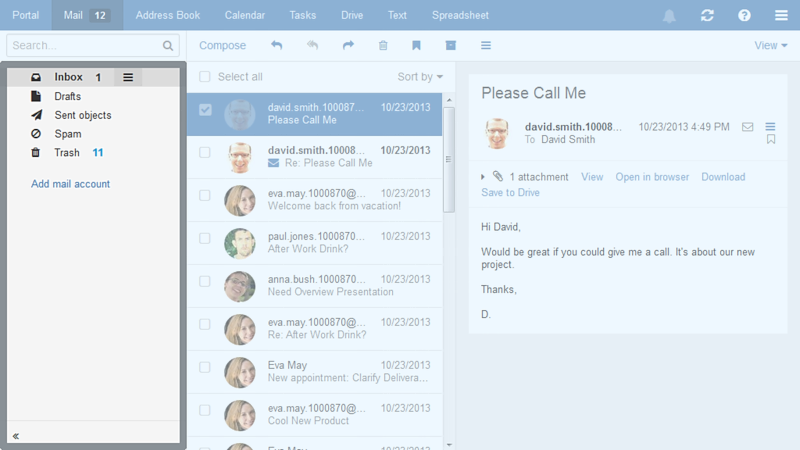Focus the Search input field
Image resolution: width=800 pixels, height=450 pixels.
(x=93, y=45)
